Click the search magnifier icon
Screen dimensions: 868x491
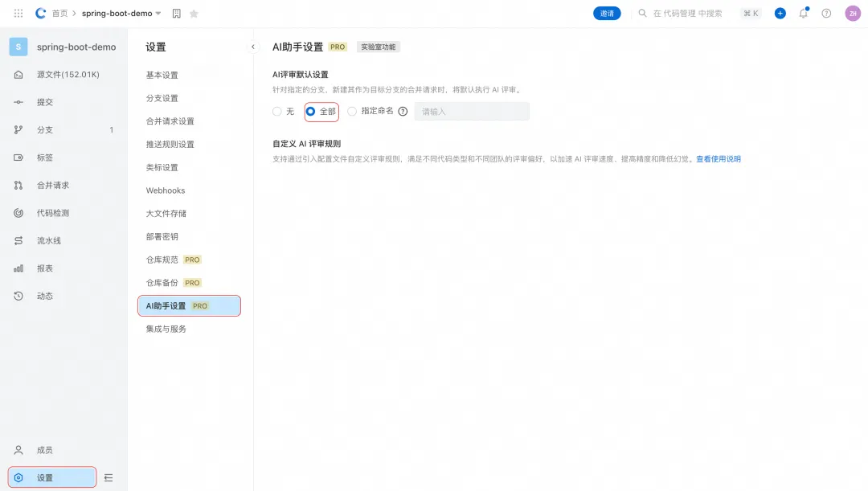pyautogui.click(x=642, y=13)
